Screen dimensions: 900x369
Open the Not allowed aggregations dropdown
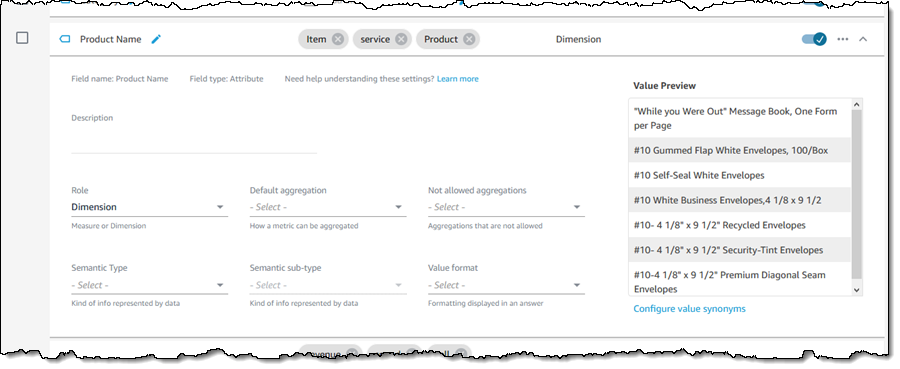506,207
